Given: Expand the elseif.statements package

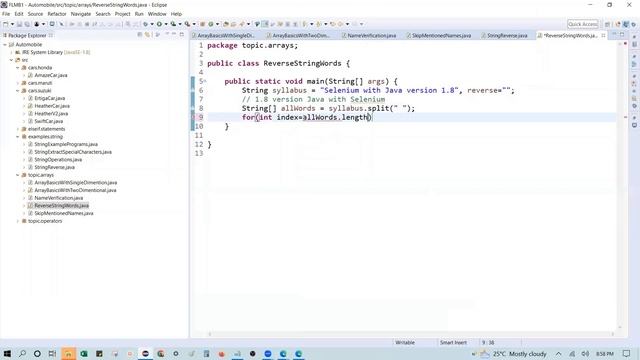Looking at the screenshot, I should [x=18, y=129].
